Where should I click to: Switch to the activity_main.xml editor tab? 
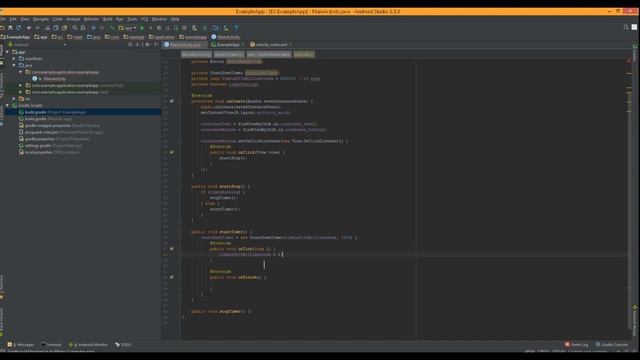click(x=271, y=44)
